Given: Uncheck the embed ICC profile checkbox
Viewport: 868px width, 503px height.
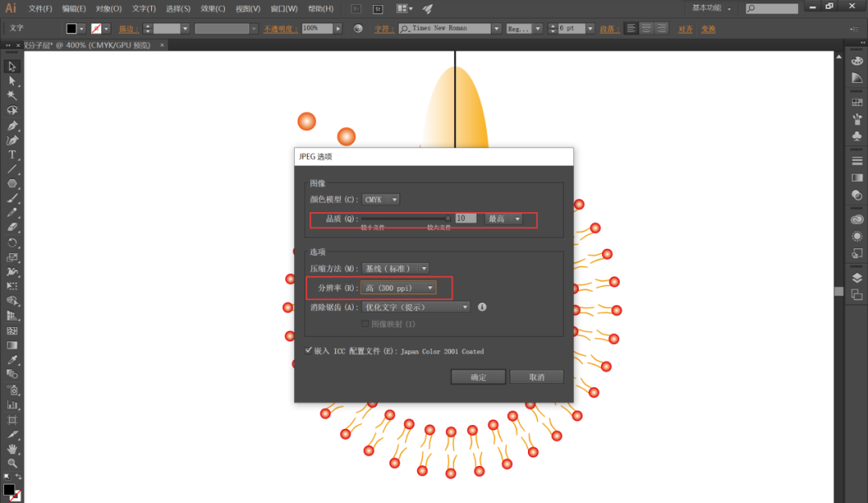Looking at the screenshot, I should click(309, 350).
